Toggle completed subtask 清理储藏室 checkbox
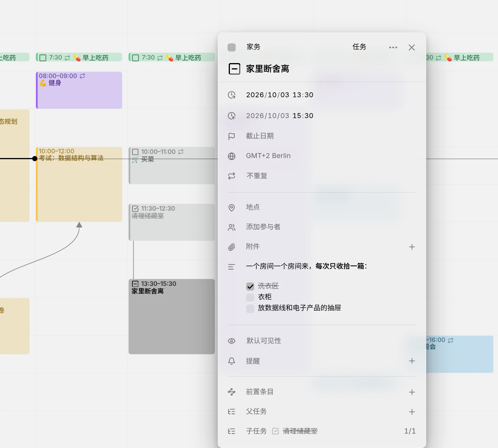 [276, 431]
